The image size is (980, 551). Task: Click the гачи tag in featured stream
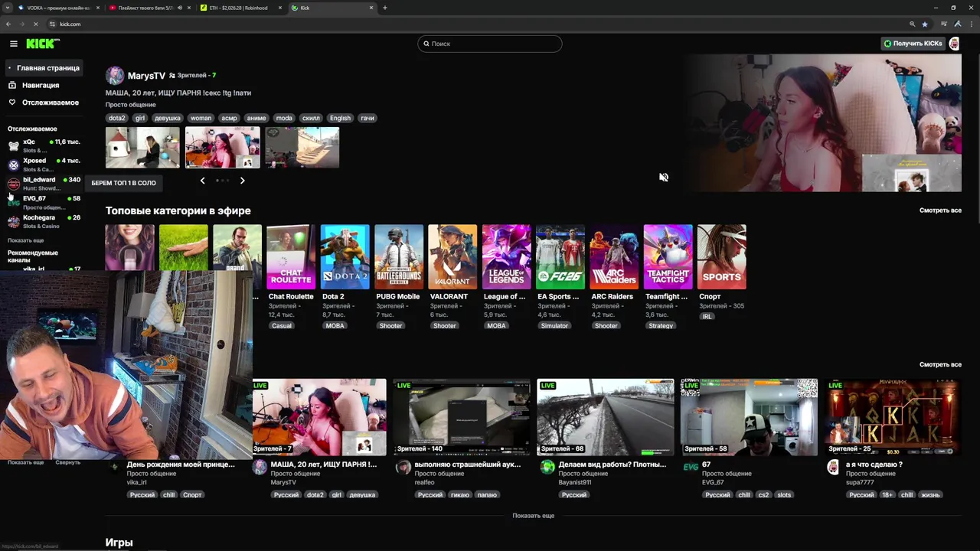click(x=367, y=118)
